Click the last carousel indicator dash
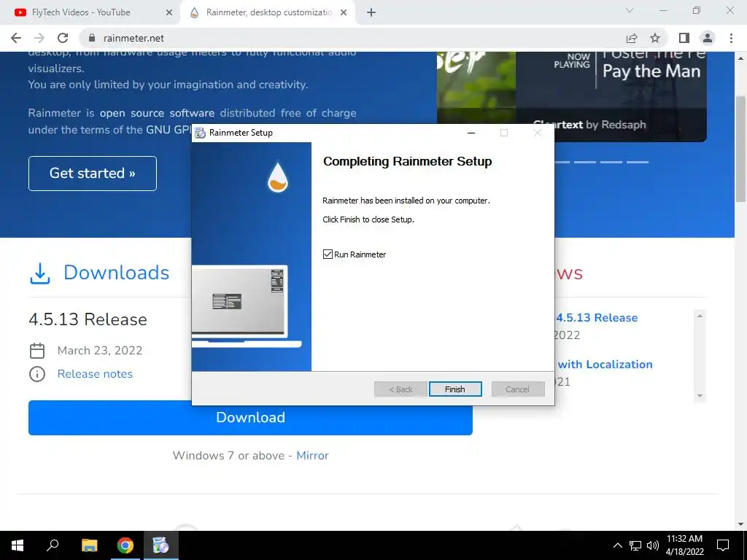The height and width of the screenshot is (560, 747). point(638,162)
